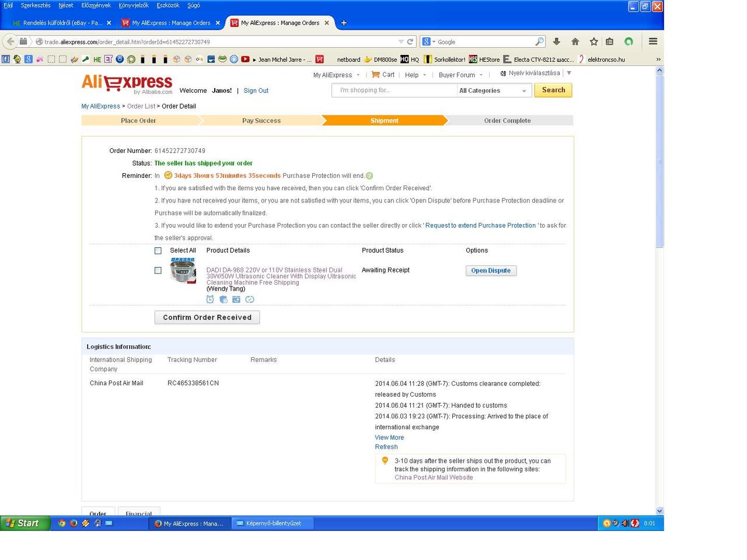Click the Confirm Order Received button

coord(207,317)
